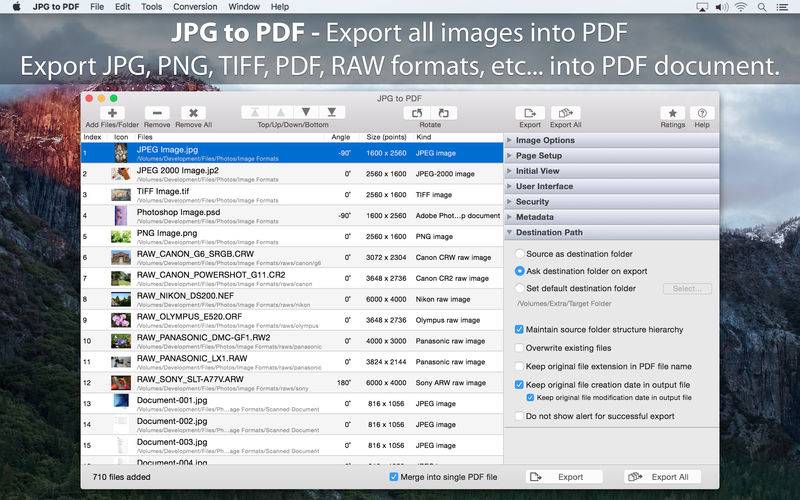Open Help with the question mark icon
The image size is (800, 500).
(x=702, y=113)
